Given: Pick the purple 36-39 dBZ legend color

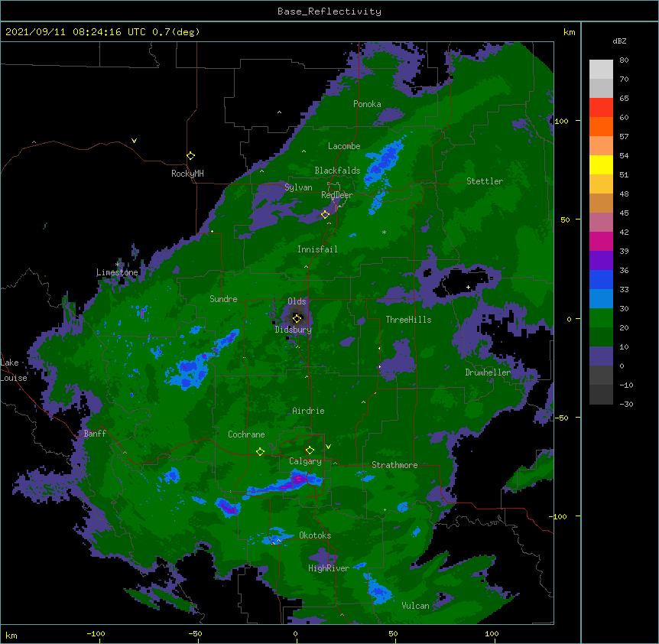Looking at the screenshot, I should 601,261.
